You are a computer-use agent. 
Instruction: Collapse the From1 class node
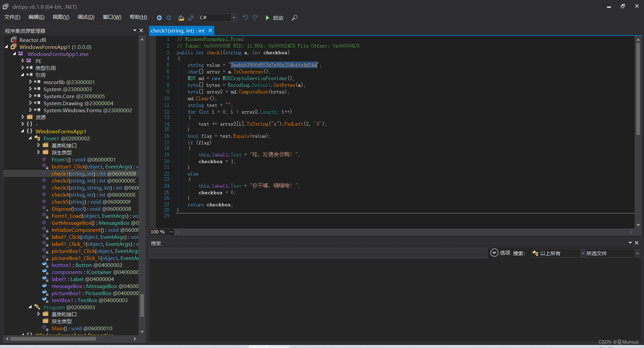pos(31,138)
